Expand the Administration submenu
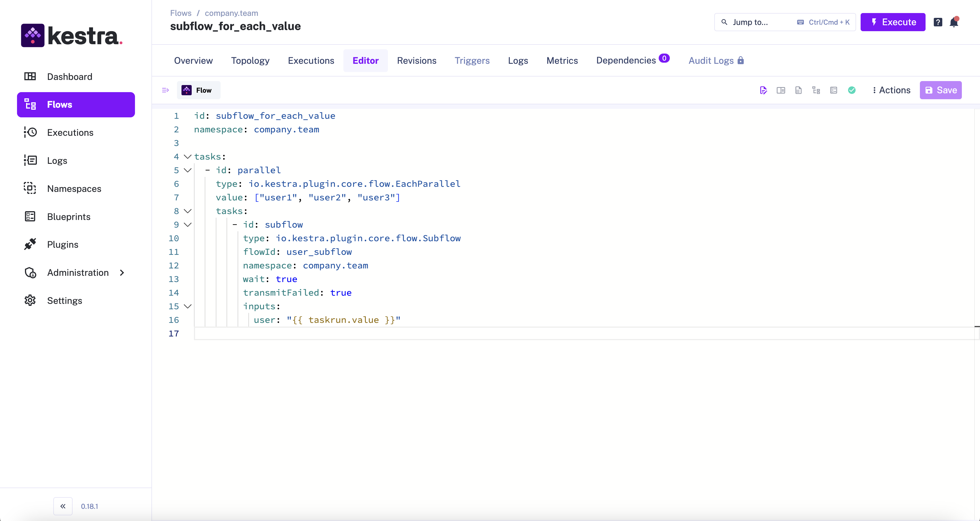The height and width of the screenshot is (521, 980). point(78,273)
